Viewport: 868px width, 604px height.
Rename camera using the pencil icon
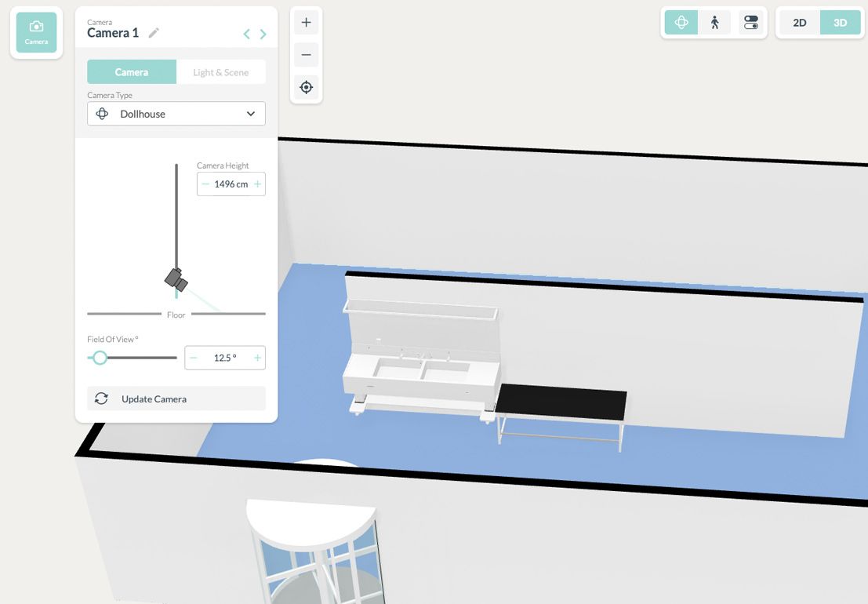(x=154, y=33)
